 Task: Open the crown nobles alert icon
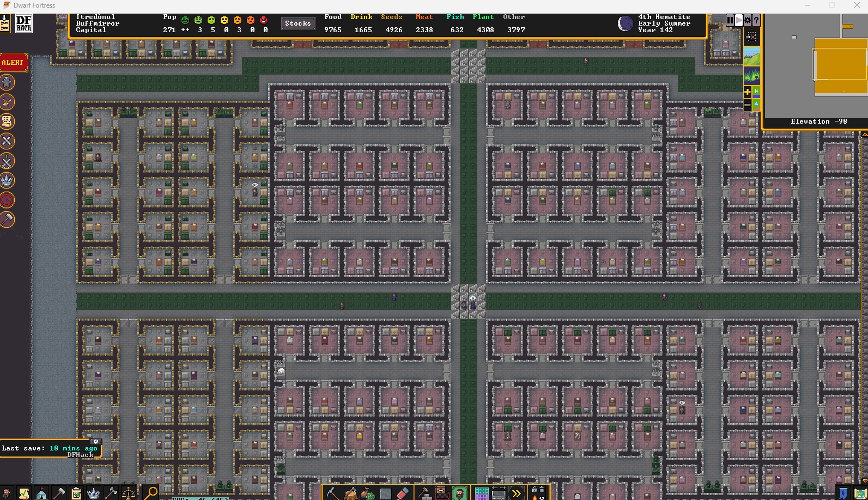tap(7, 180)
